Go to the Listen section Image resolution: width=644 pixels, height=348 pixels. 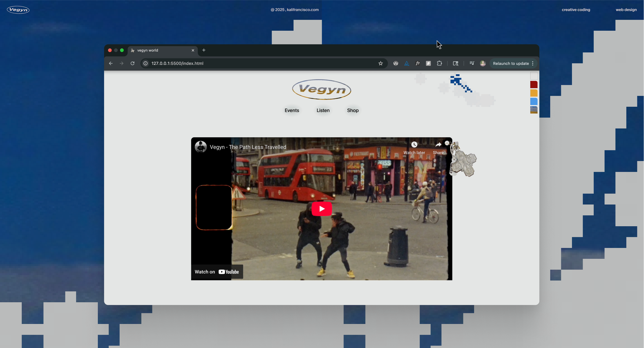(x=323, y=110)
